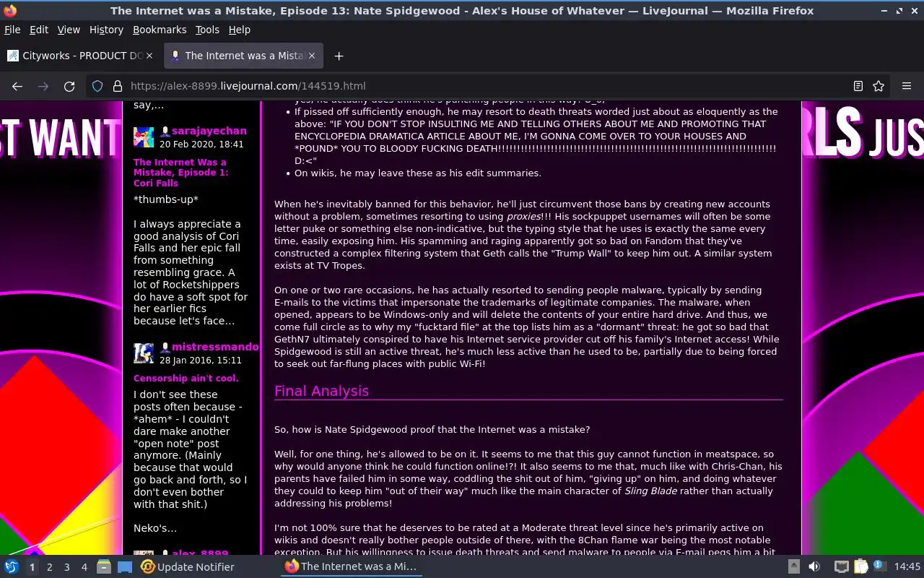
Task: Open 'Censorship ain't cool.' post link
Action: pyautogui.click(x=186, y=379)
